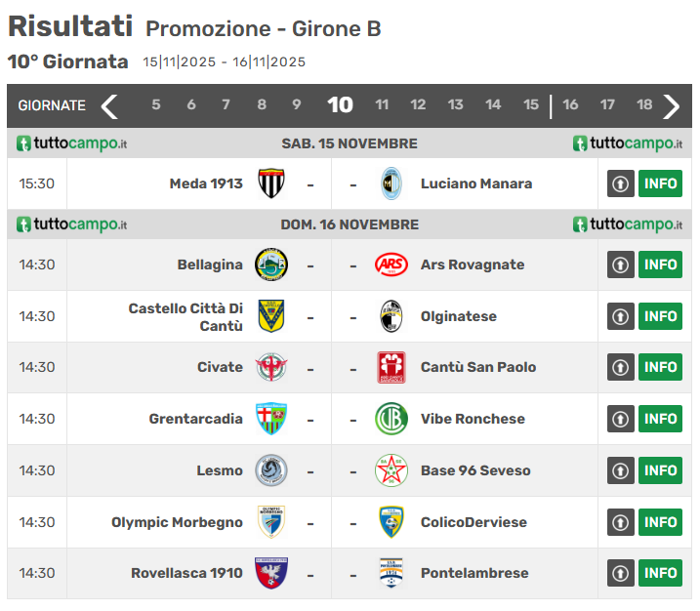Screen dimensions: 700x611
Task: Click the Meda 1913 team crest
Action: [270, 183]
